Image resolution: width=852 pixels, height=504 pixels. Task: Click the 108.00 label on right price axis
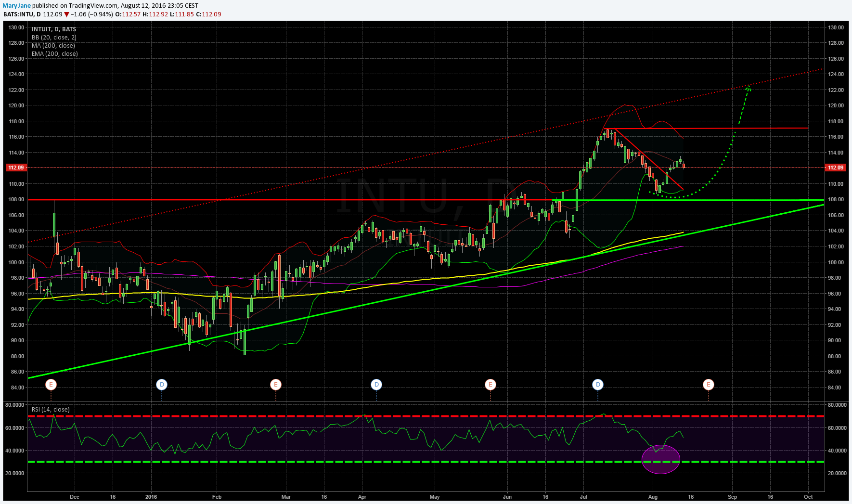836,199
